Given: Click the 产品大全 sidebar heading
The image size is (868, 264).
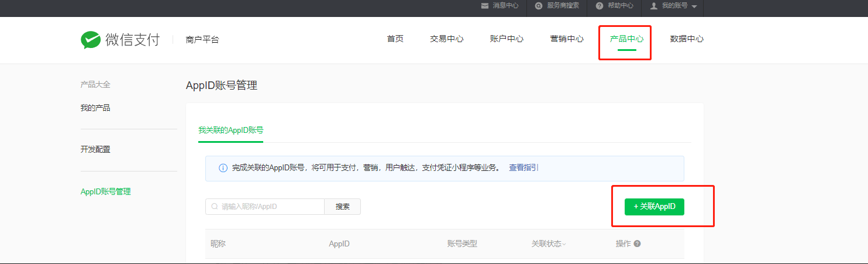Looking at the screenshot, I should (95, 84).
